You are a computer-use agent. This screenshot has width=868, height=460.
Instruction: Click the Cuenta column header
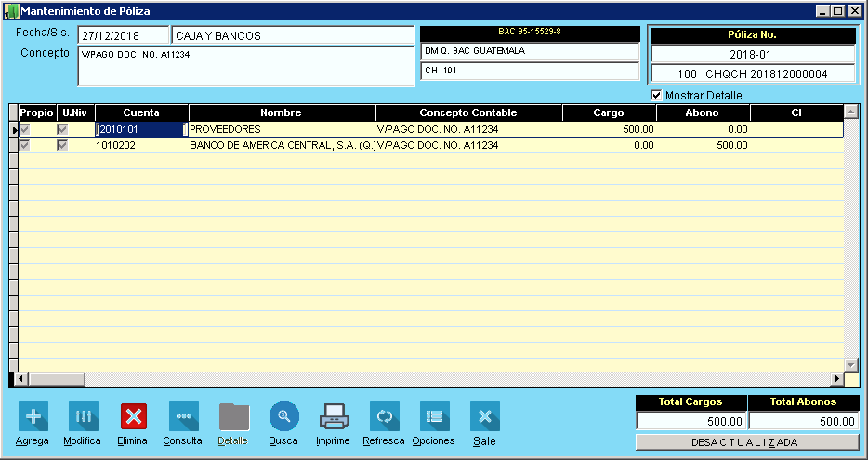coord(141,113)
